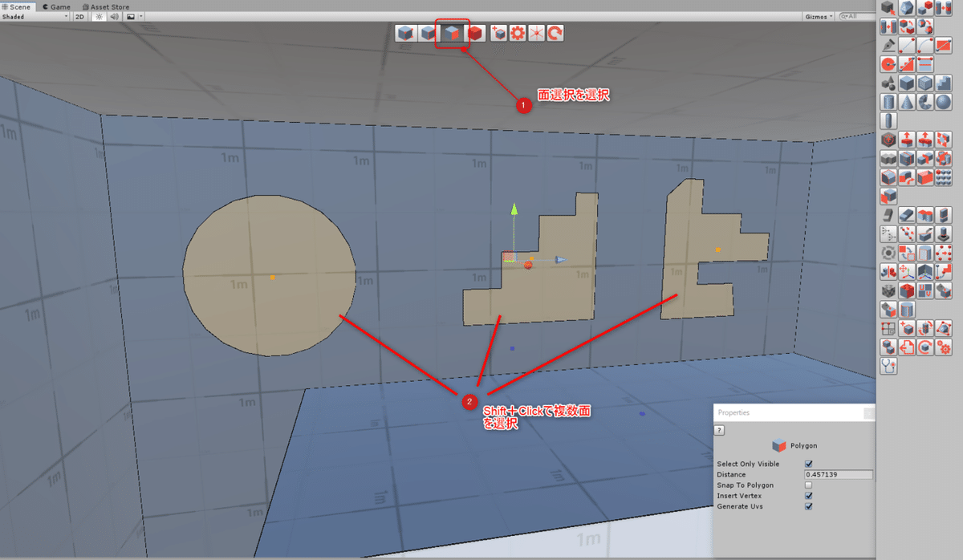Toggle Generate Uvs checkbox
The image size is (963, 560).
tap(808, 506)
